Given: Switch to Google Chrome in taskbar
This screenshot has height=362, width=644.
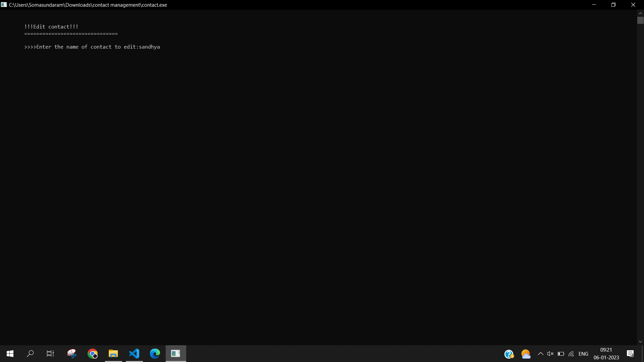Looking at the screenshot, I should coord(93,354).
